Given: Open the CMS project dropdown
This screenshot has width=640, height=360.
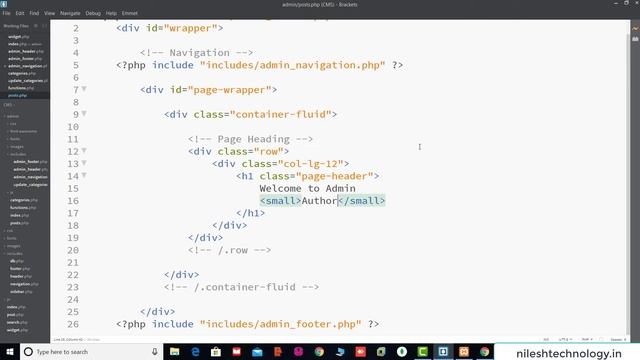Looking at the screenshot, I should click(9, 105).
